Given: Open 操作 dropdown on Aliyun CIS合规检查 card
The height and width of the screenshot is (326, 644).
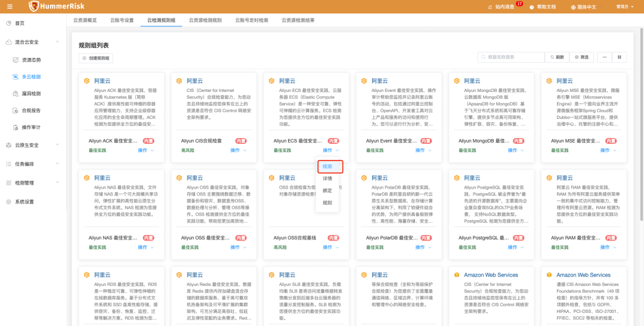Looking at the screenshot, I should (x=238, y=150).
